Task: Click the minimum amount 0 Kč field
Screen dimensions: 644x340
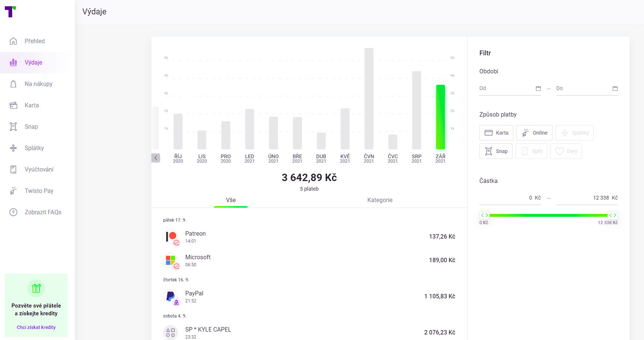Action: 510,198
